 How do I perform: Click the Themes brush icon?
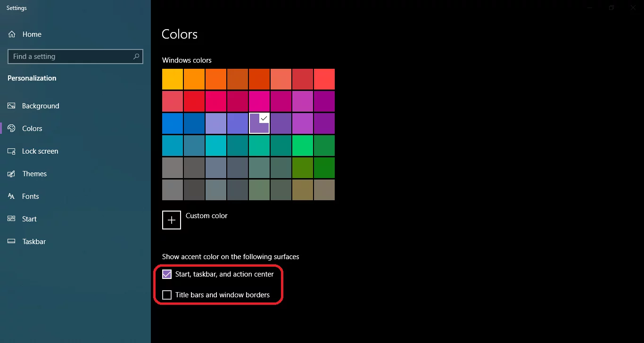pyautogui.click(x=12, y=174)
